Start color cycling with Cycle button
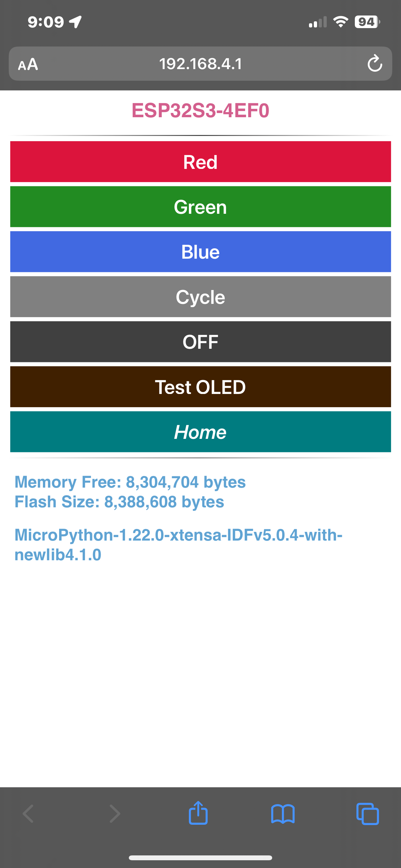The height and width of the screenshot is (868, 401). click(200, 296)
